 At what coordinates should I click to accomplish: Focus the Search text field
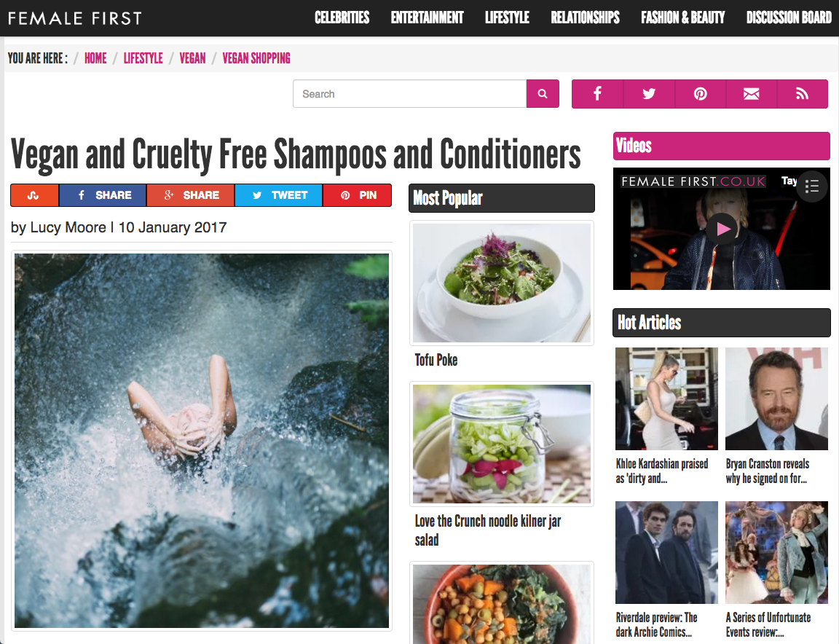tap(410, 94)
